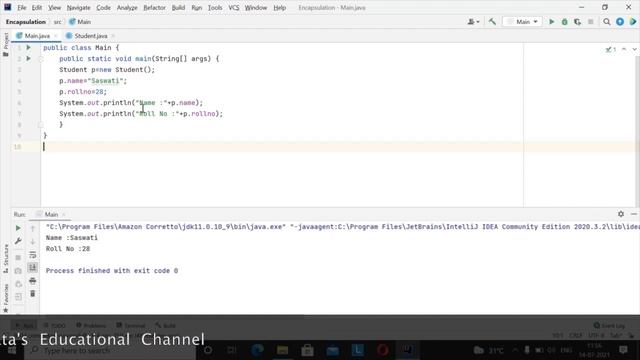Dump threads with the camera icon

18,271
